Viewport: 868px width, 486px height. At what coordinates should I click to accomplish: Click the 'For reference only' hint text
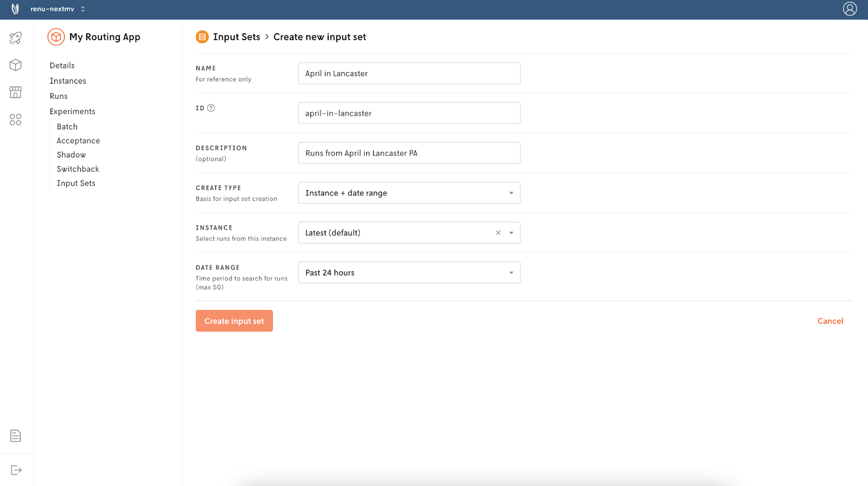click(224, 79)
